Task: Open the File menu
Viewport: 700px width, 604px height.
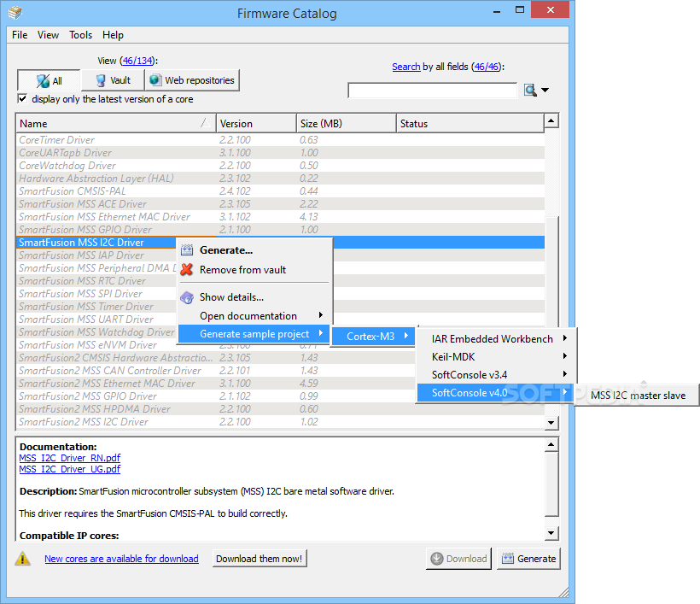Action: point(20,35)
